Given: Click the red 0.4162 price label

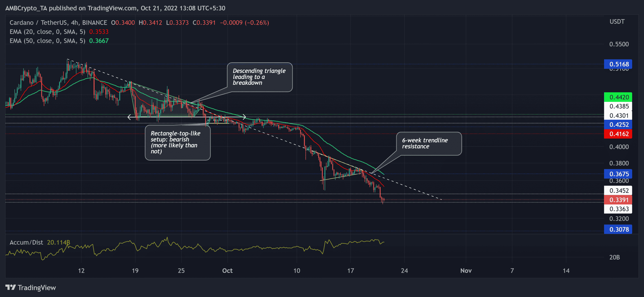Looking at the screenshot, I should (x=618, y=134).
